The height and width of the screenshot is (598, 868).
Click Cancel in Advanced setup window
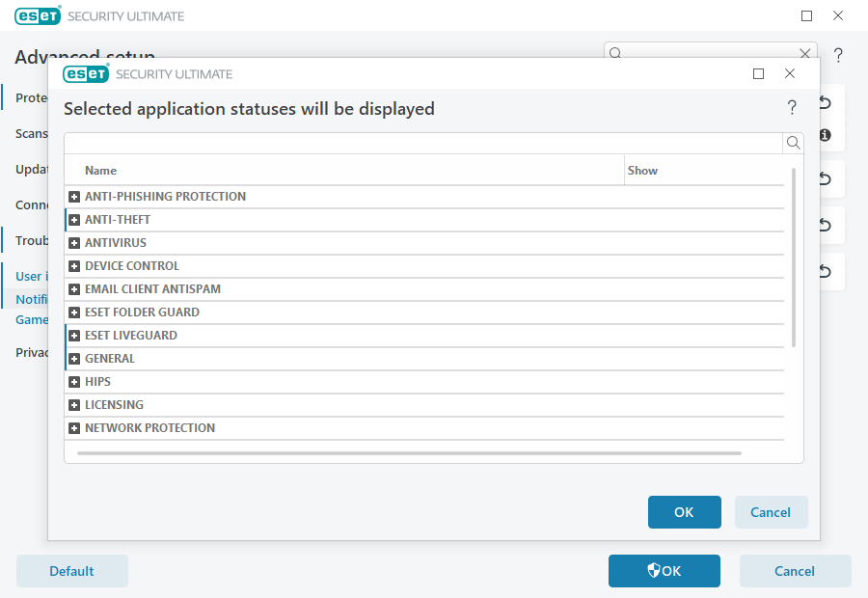click(x=795, y=571)
